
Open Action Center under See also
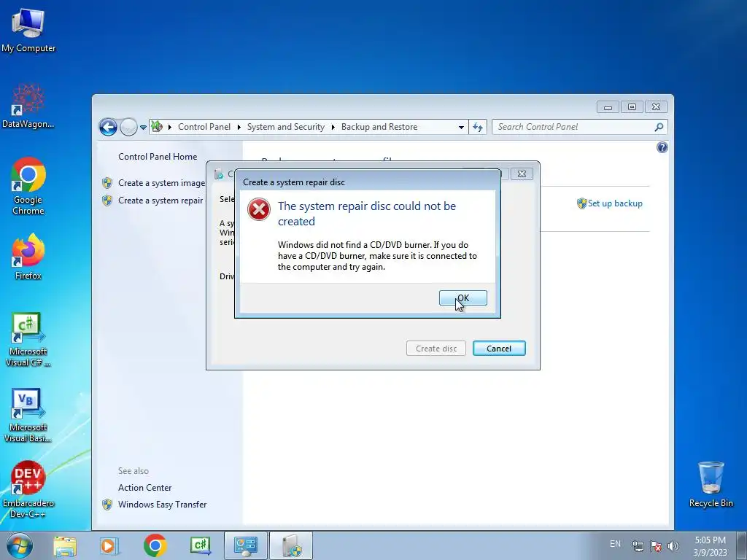[x=145, y=488]
